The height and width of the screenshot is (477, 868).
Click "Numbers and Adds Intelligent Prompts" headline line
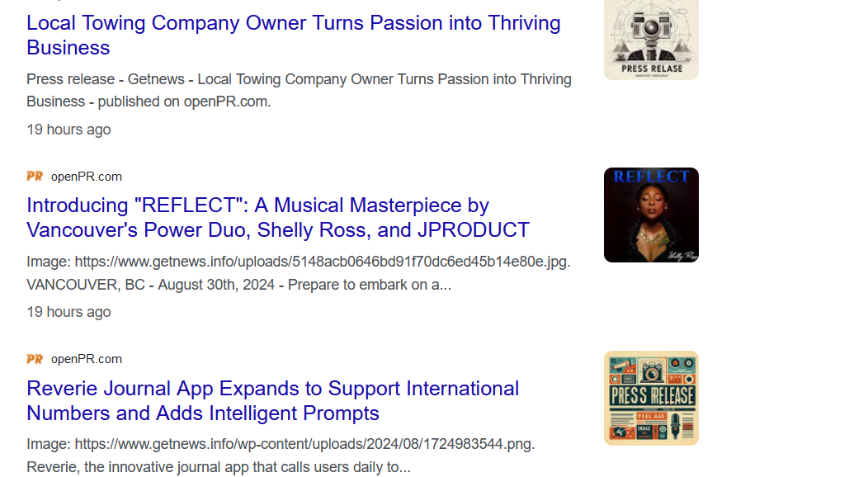203,413
